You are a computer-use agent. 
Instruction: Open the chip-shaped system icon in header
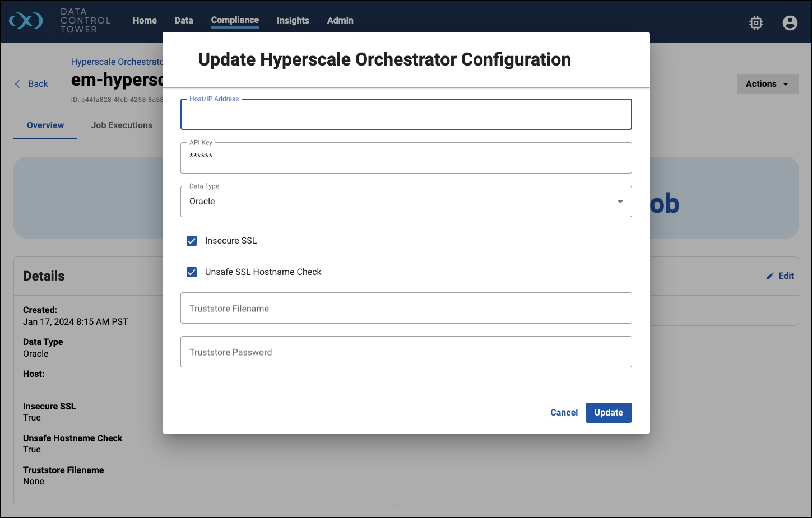click(x=756, y=22)
